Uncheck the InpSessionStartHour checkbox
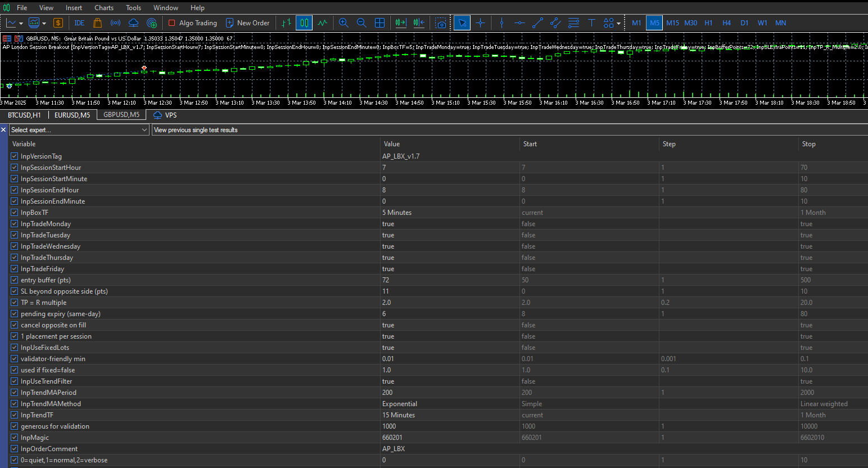This screenshot has height=468, width=868. [x=15, y=168]
